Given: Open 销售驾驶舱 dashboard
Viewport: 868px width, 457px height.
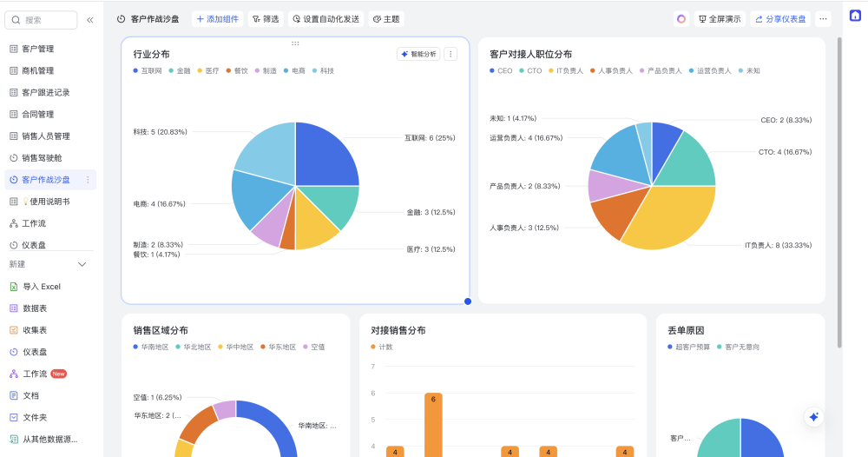Looking at the screenshot, I should [49, 158].
